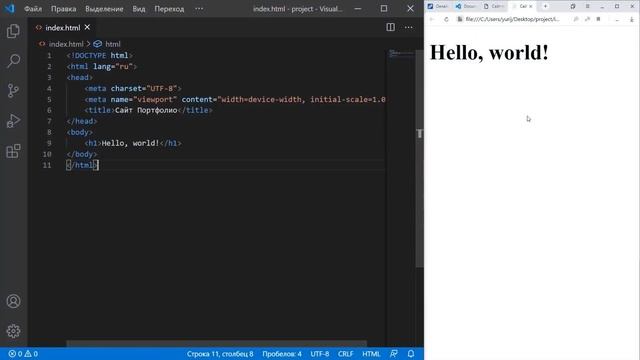This screenshot has width=640, height=360.
Task: Go to line via Строка 11, столбец 8
Action: [220, 354]
